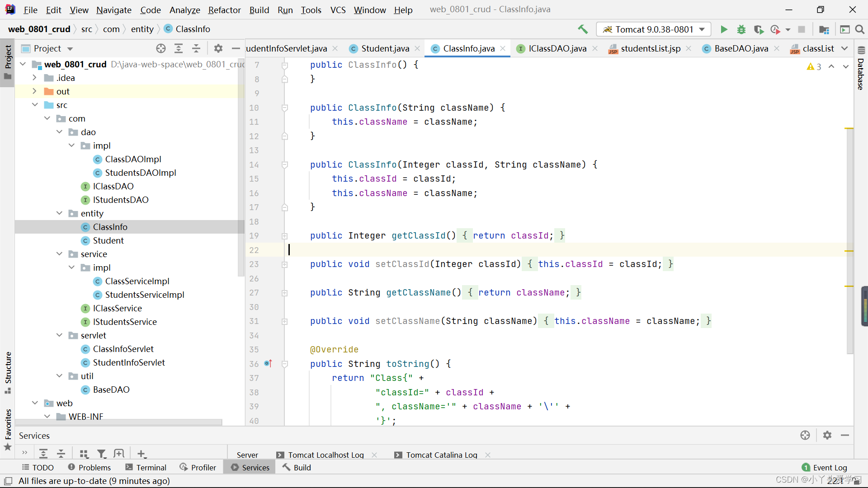The height and width of the screenshot is (488, 868).
Task: Collapse the dao package
Action: [59, 132]
